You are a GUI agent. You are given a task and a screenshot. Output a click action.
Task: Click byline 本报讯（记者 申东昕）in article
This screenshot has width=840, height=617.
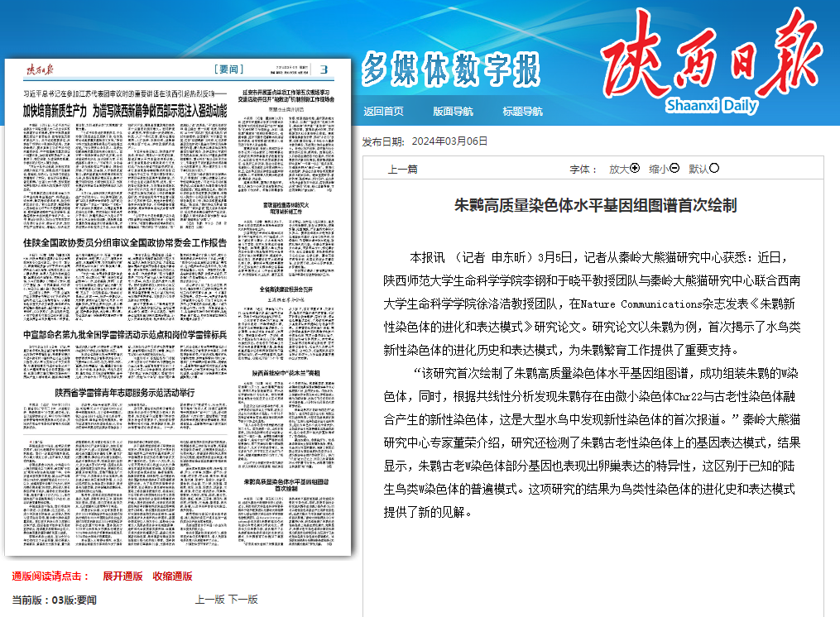473,257
